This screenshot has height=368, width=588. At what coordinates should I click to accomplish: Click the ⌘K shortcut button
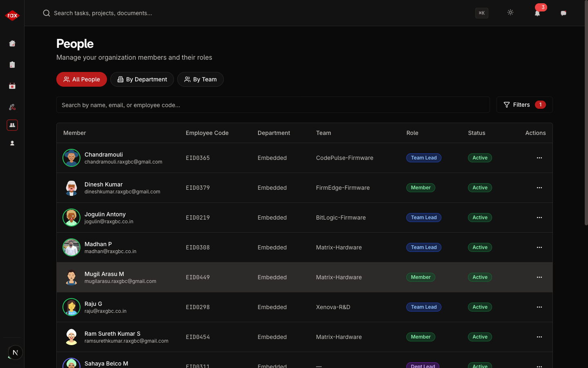(x=482, y=13)
